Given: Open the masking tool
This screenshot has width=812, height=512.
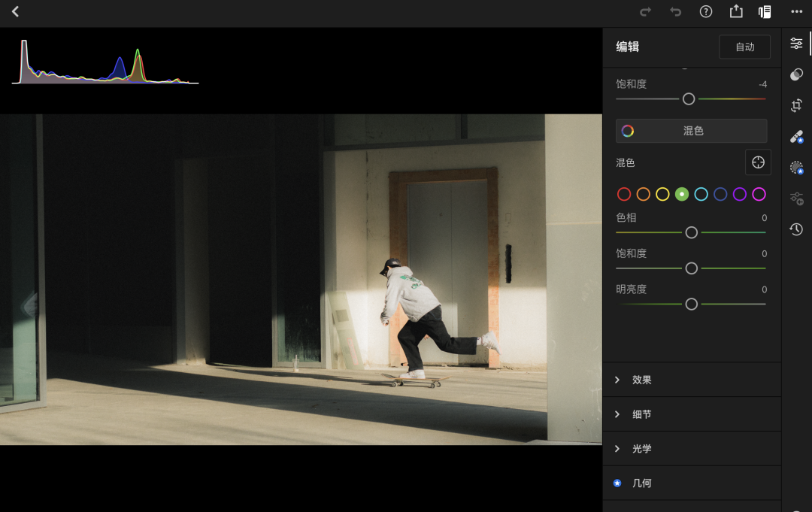Looking at the screenshot, I should pyautogui.click(x=796, y=168).
